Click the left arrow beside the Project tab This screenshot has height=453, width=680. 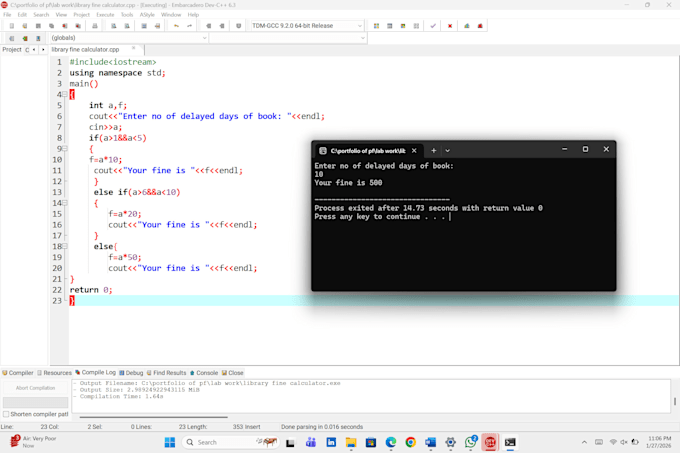tap(34, 49)
